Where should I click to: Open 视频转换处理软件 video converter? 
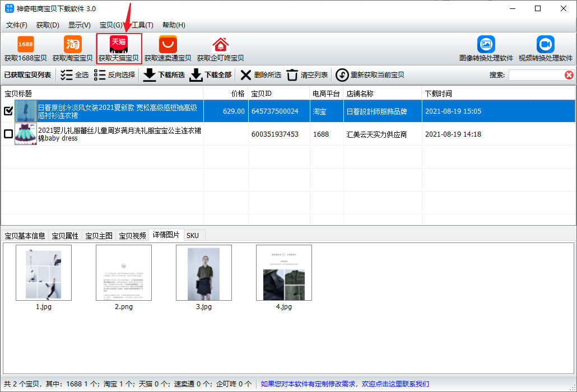coord(546,49)
